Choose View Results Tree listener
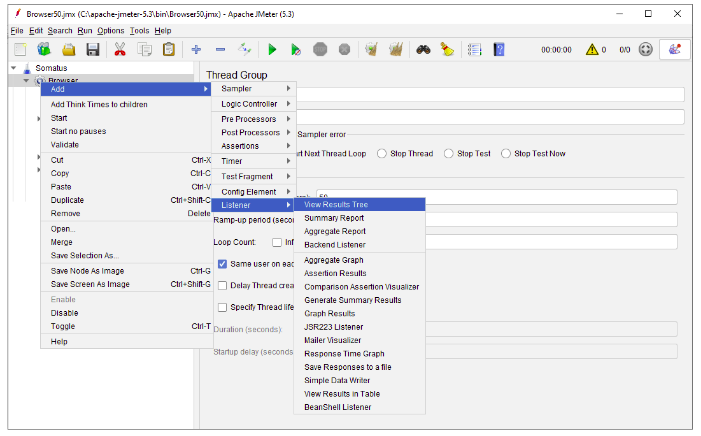Viewport: 701px width, 436px height. (359, 204)
